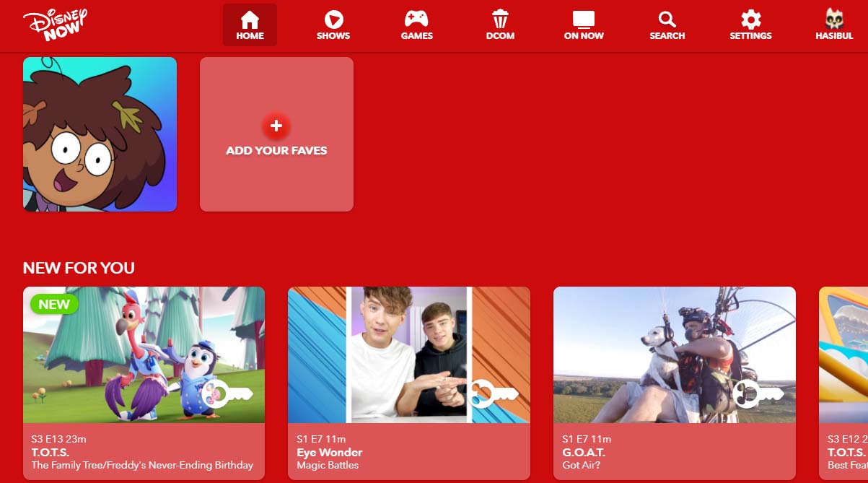Open Settings using the gear icon
Image resolution: width=868 pixels, height=483 pixels.
[x=750, y=19]
